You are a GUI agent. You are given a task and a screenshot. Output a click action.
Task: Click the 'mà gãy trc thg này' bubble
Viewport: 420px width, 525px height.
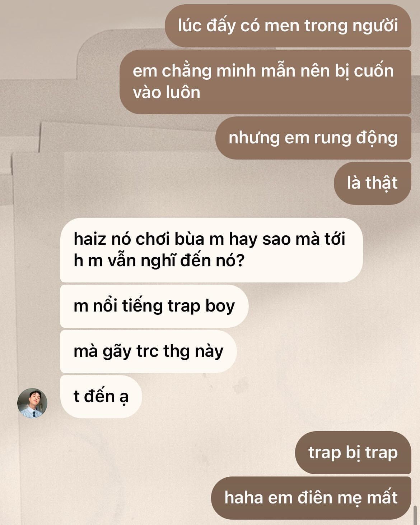[x=148, y=351]
